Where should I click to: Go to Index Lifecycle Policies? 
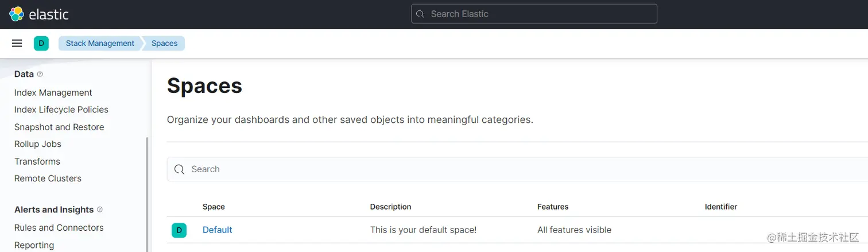pyautogui.click(x=61, y=110)
